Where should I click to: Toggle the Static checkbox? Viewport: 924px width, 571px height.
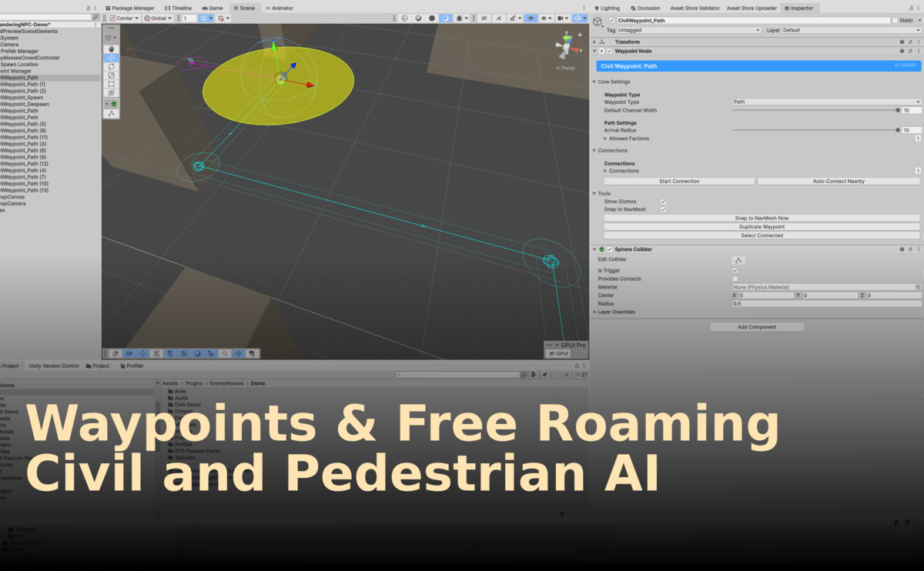(895, 21)
